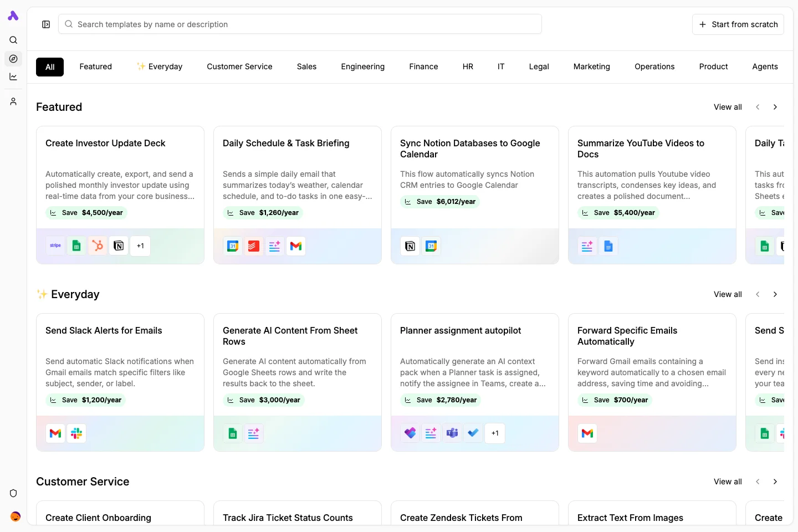Screen dimensions: 798x532
Task: Click Gmail icon on Forward Specific Emails card
Action: coord(587,433)
